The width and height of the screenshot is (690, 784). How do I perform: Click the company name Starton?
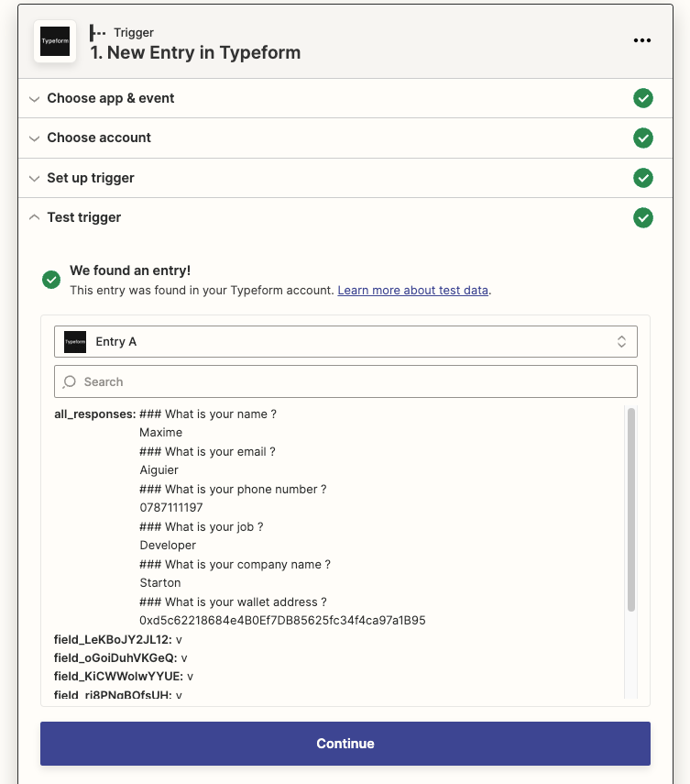(159, 582)
